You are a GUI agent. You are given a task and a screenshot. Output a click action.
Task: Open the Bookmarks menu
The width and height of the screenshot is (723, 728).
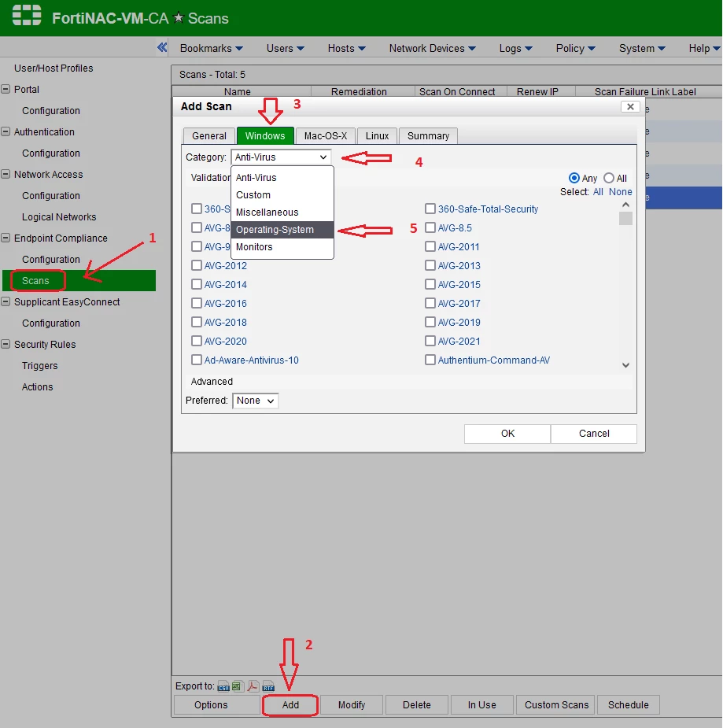pyautogui.click(x=211, y=48)
